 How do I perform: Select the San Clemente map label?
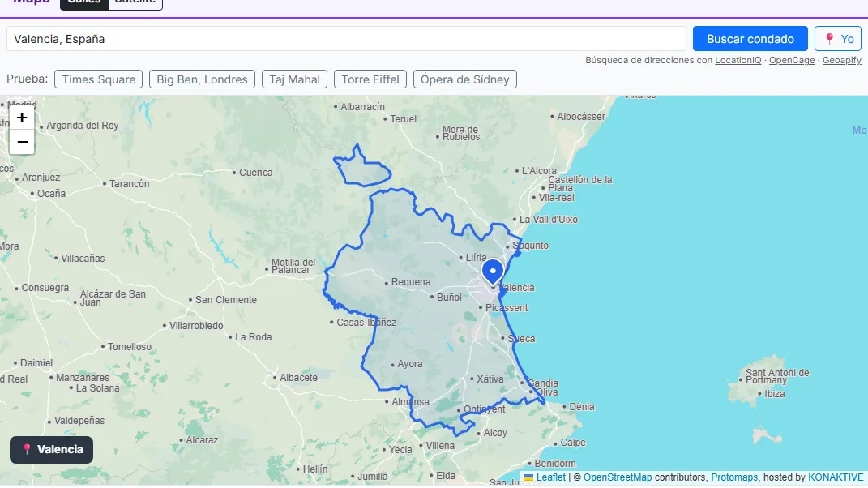[226, 300]
